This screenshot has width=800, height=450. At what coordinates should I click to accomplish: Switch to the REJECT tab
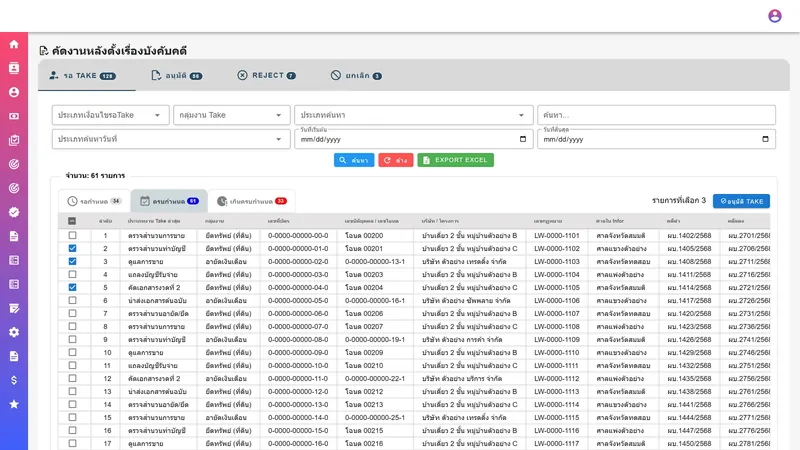click(266, 76)
